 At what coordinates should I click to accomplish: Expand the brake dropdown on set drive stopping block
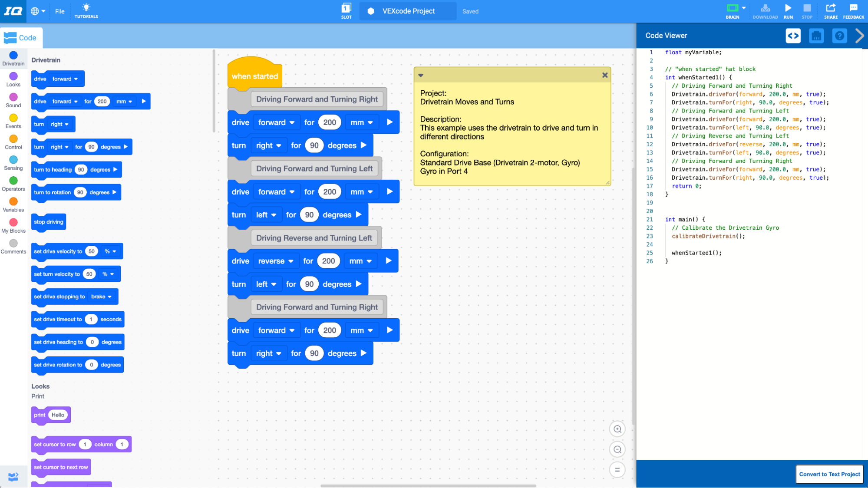point(101,297)
